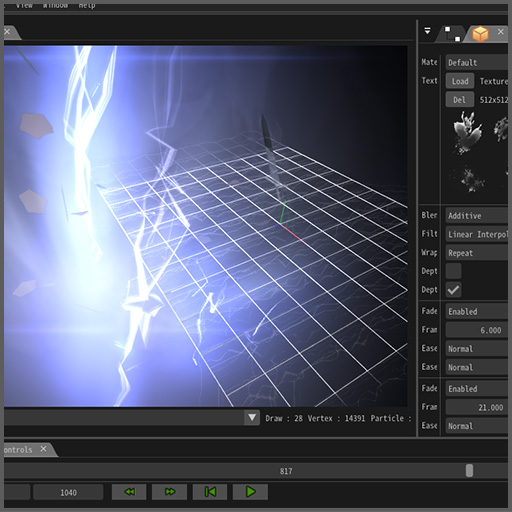Open the panel menu triangle icon

tap(427, 31)
